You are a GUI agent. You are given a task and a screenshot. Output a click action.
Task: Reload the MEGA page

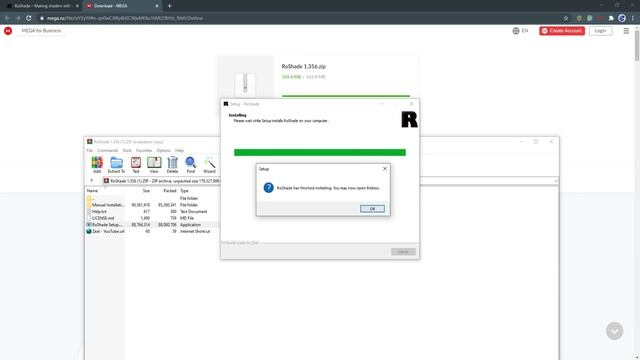[x=29, y=18]
